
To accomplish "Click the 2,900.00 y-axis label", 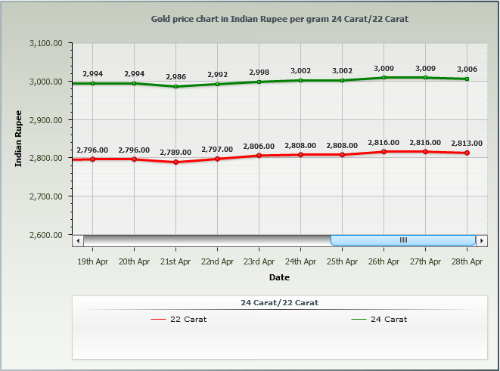I will click(x=46, y=120).
